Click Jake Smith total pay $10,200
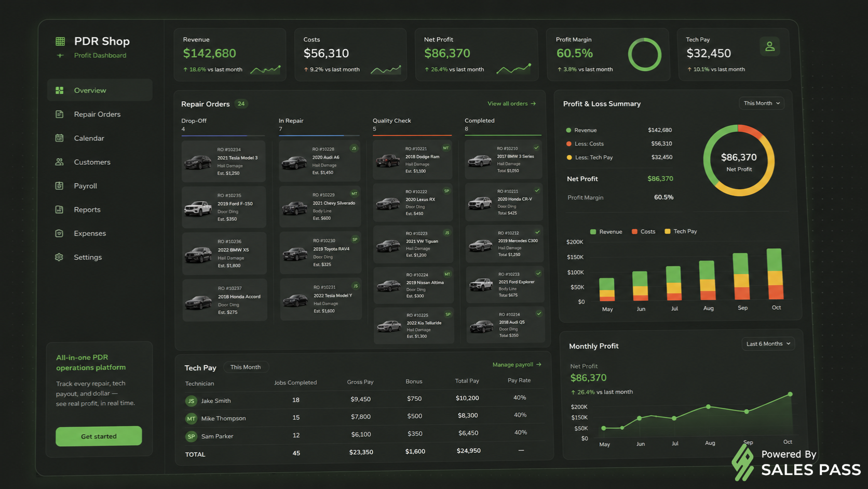 [467, 398]
